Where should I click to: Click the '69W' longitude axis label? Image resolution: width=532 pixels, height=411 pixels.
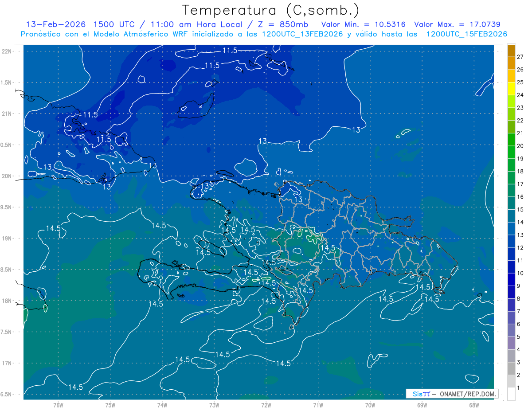[422, 405]
